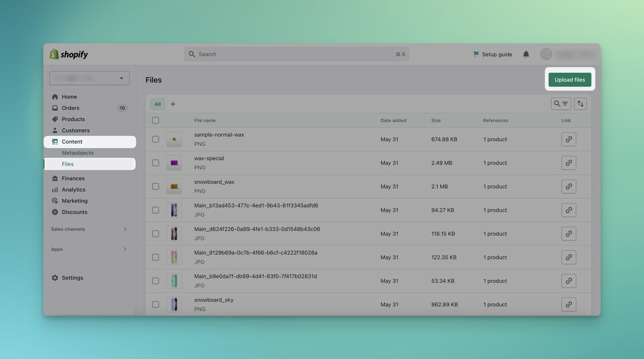Click the Customers person icon
The image size is (644, 359).
(55, 130)
